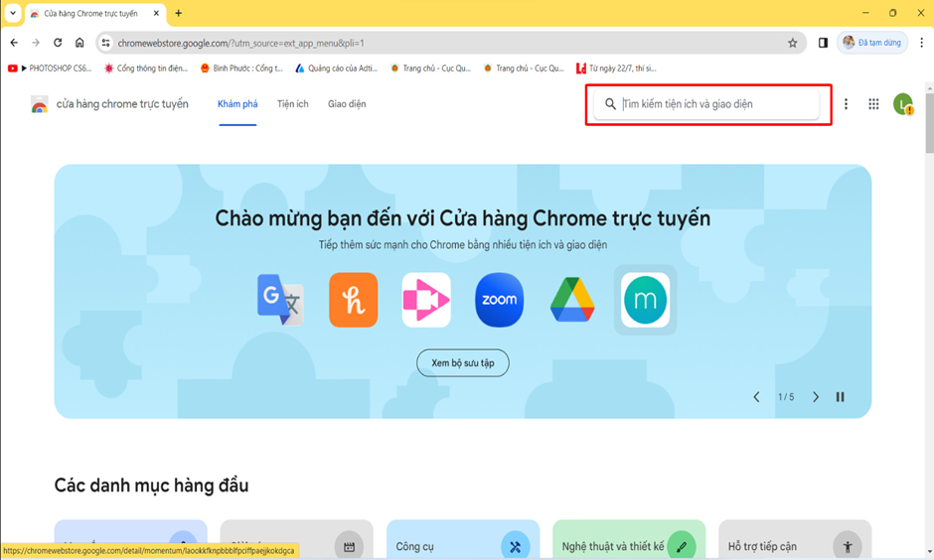Select the Khám phá tab
Viewport: 934px width, 560px height.
(237, 104)
